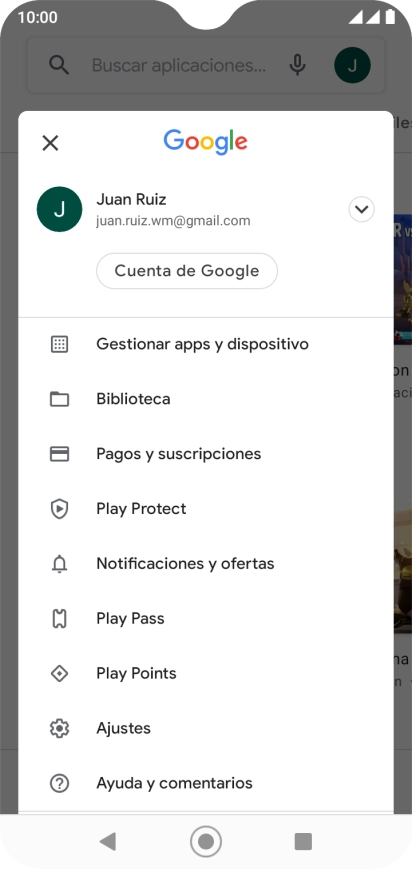Tap the Android back navigation button
The height and width of the screenshot is (869, 412).
click(107, 841)
